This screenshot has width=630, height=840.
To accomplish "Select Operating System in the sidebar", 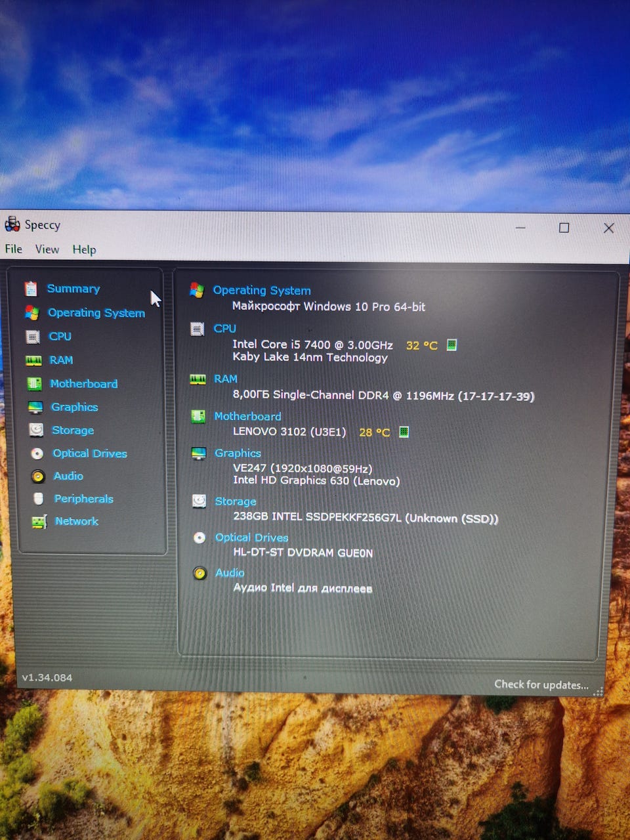I will (96, 313).
